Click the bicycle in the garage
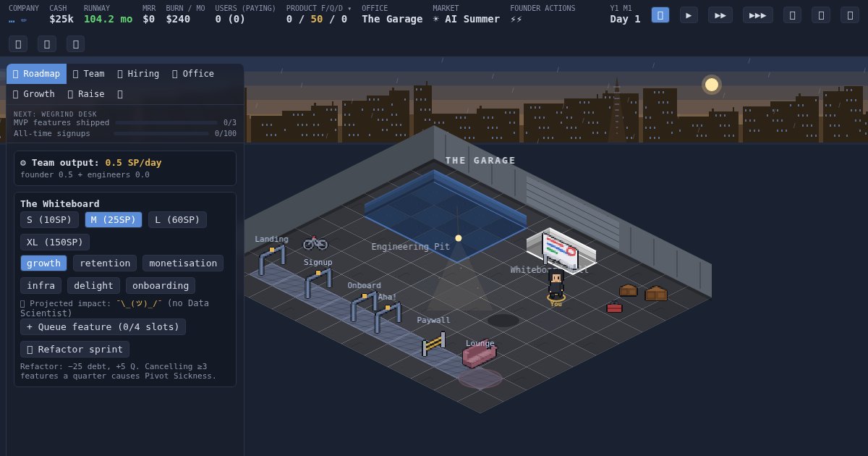This screenshot has height=456, width=868. [315, 242]
